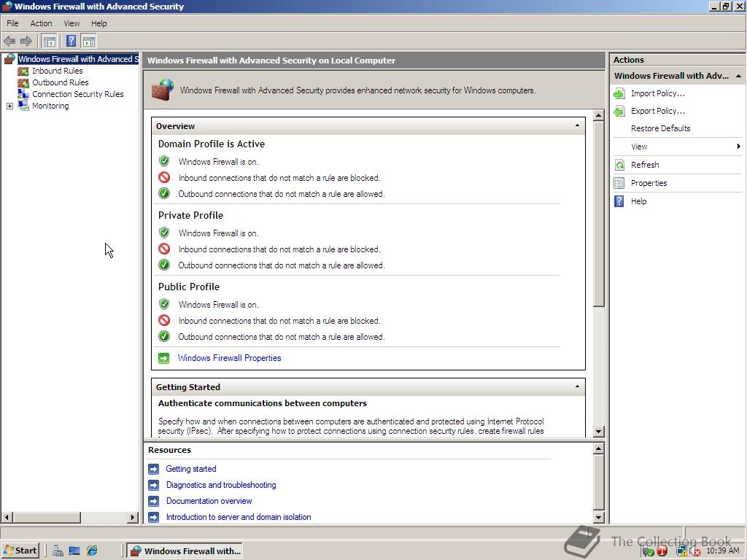Click the Start button on taskbar
This screenshot has height=560, width=747.
pyautogui.click(x=20, y=551)
